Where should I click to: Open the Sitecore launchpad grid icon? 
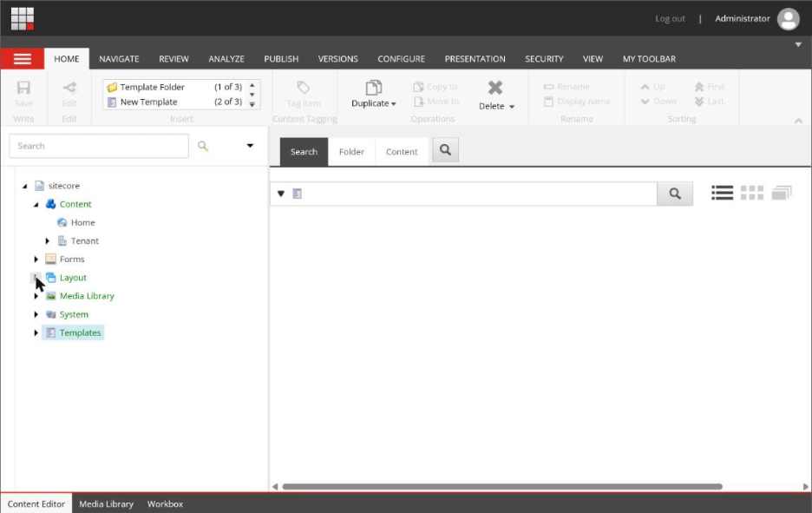pyautogui.click(x=23, y=18)
